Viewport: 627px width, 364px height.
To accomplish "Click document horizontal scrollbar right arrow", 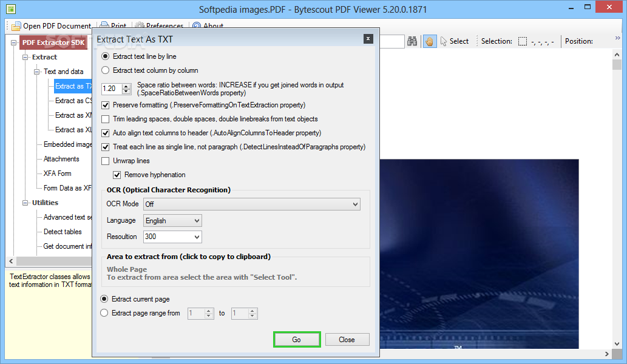I will [x=607, y=354].
